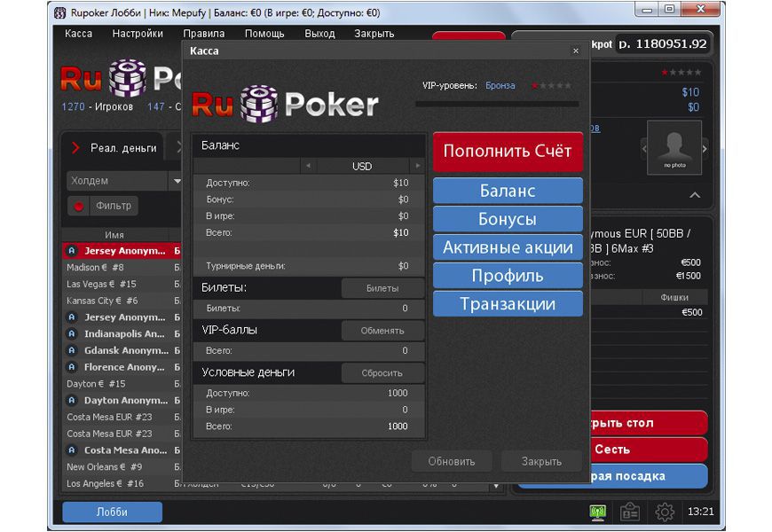This screenshot has height=532, width=772.
Task: Open settings via the gear icon
Action: pyautogui.click(x=665, y=512)
